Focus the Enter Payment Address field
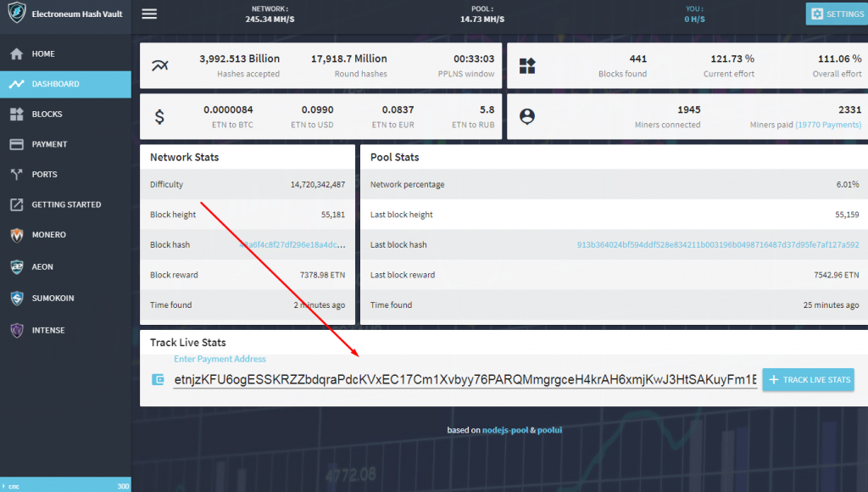This screenshot has height=492, width=868. click(x=465, y=380)
